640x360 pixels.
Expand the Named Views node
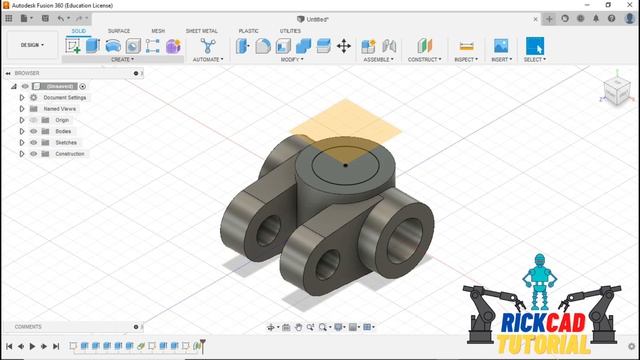[22, 109]
